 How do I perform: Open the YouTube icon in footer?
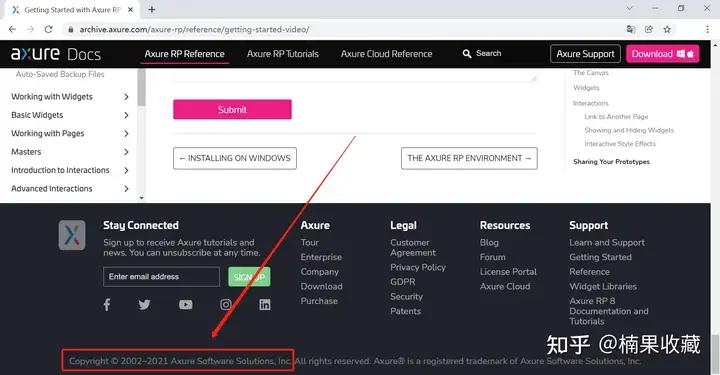pos(186,304)
